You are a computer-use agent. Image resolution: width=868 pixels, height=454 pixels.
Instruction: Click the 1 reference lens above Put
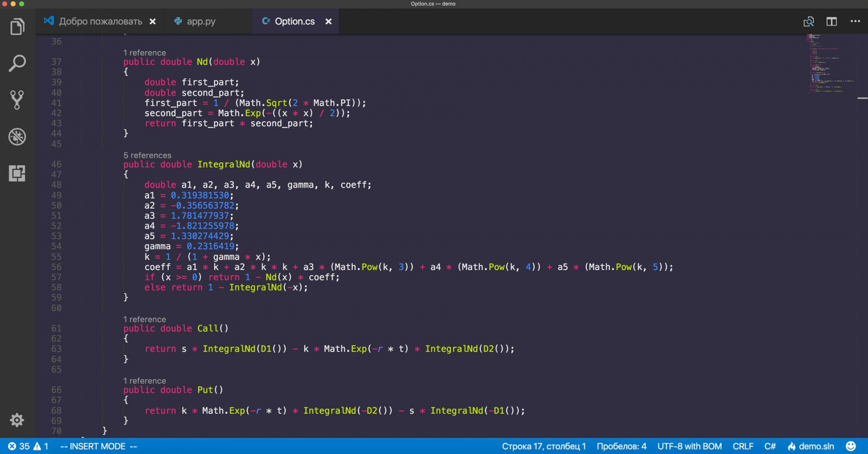click(144, 381)
